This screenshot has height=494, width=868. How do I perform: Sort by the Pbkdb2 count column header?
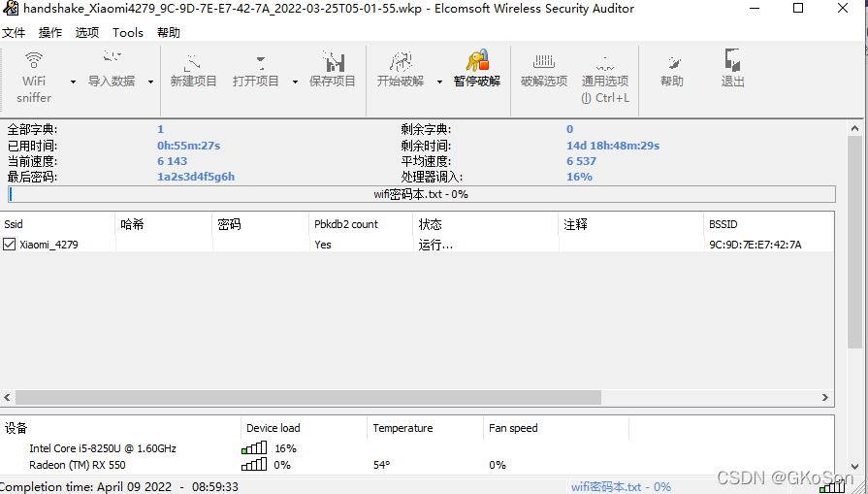[x=361, y=224]
